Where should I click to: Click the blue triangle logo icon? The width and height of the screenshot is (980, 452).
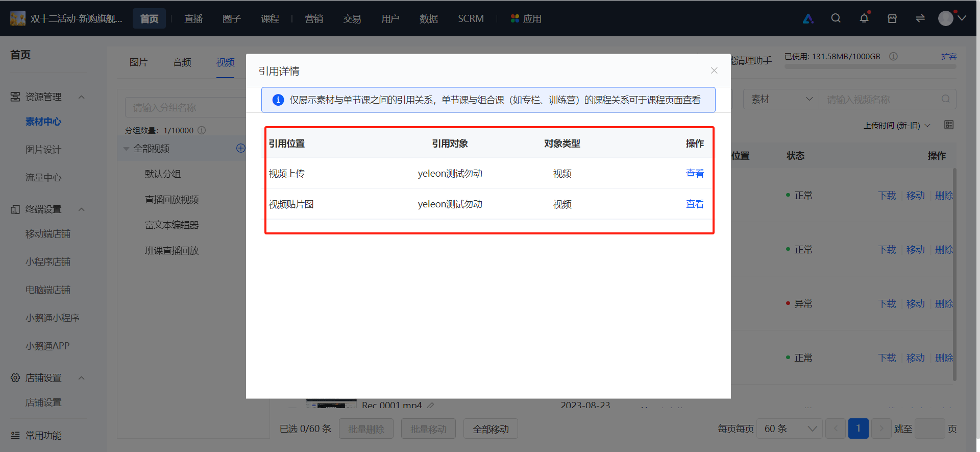(808, 19)
